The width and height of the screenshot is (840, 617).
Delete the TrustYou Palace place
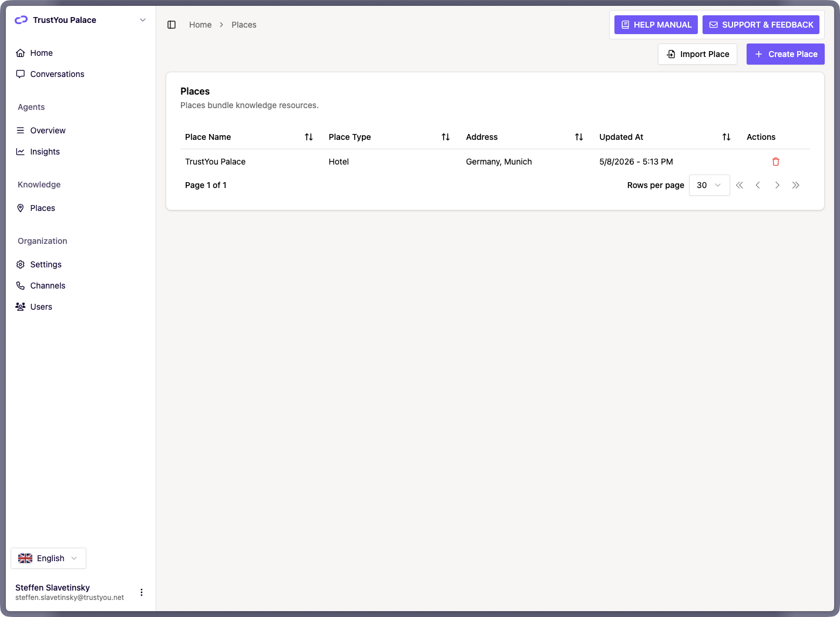[x=776, y=162]
